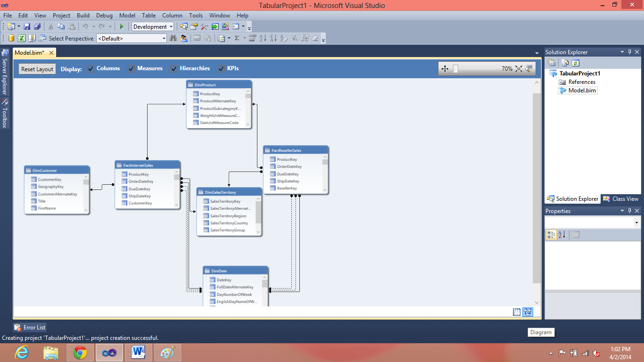Click the diagram move/pan arrows icon
This screenshot has width=644, height=362.
coord(445,69)
